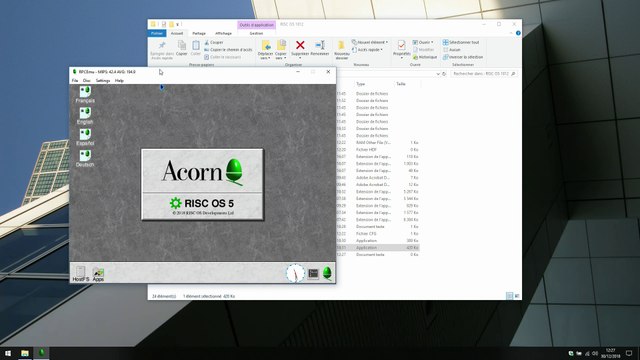Screen dimensions: 640x360
Task: Select Accueil ribbon tab
Action: (177, 33)
